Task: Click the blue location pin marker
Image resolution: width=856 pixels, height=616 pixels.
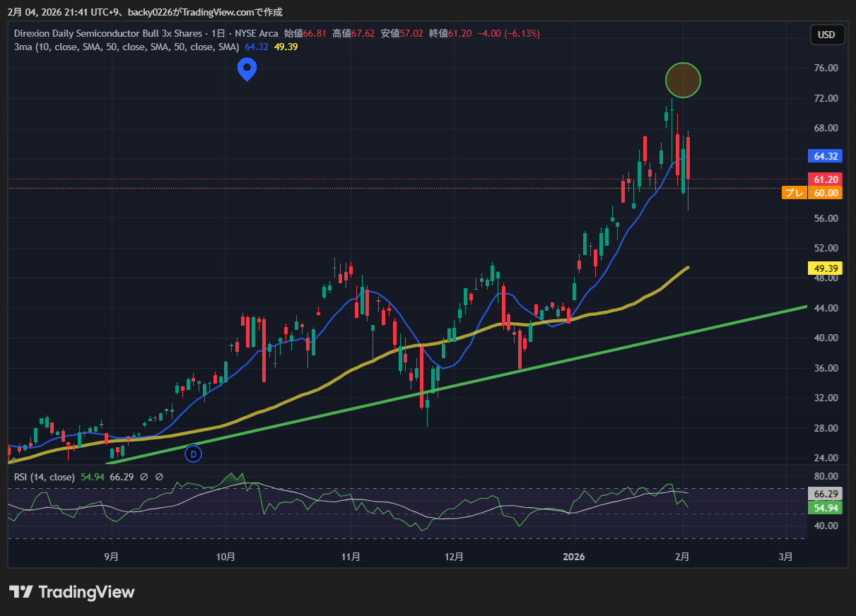Action: (x=247, y=69)
